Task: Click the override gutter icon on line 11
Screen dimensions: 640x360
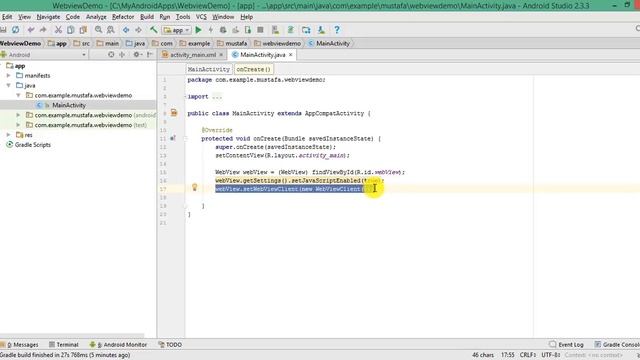Action: 173,138
